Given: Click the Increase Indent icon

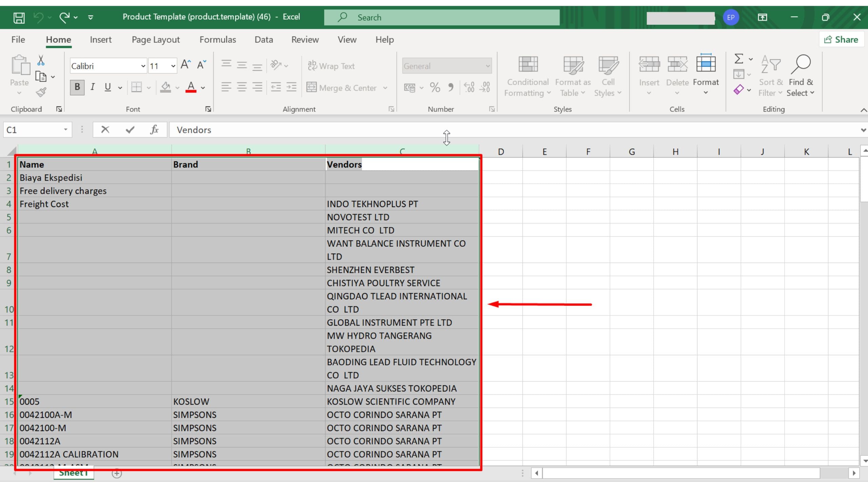Looking at the screenshot, I should 292,87.
